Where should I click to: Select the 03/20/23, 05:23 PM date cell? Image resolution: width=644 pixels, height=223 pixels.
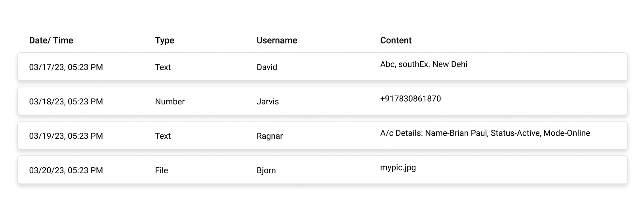click(66, 170)
